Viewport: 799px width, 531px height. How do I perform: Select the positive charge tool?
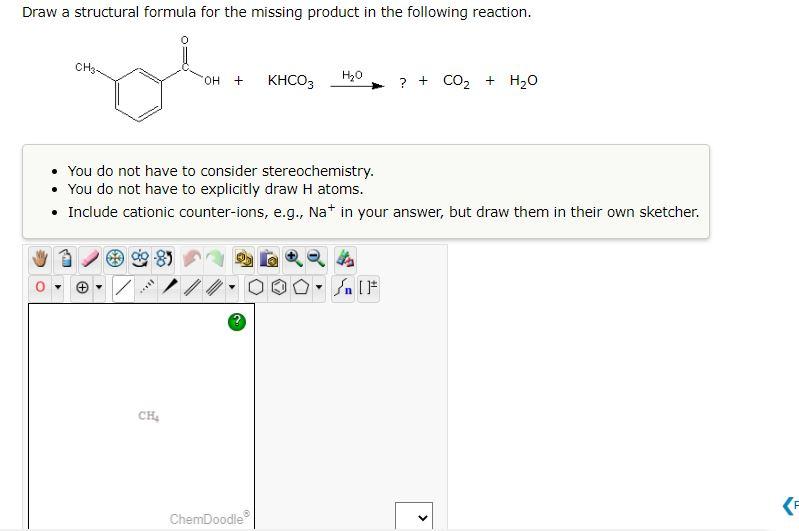(x=82, y=287)
